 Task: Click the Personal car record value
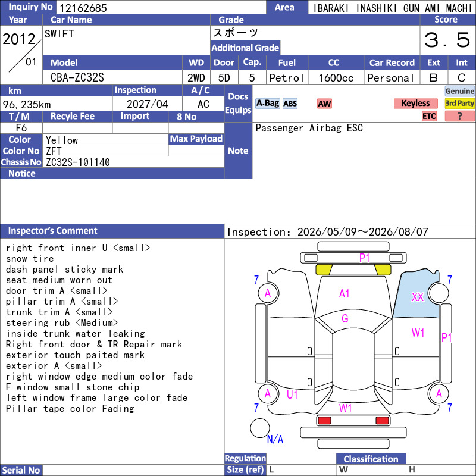point(391,78)
